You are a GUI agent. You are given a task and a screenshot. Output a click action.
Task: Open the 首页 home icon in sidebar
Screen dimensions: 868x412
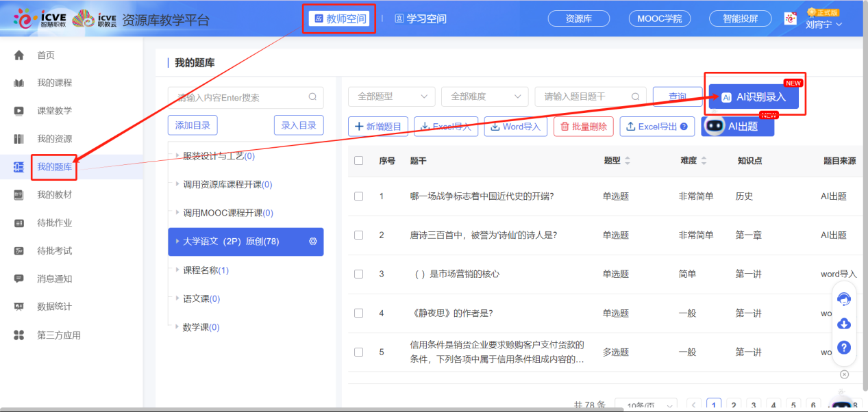click(19, 55)
